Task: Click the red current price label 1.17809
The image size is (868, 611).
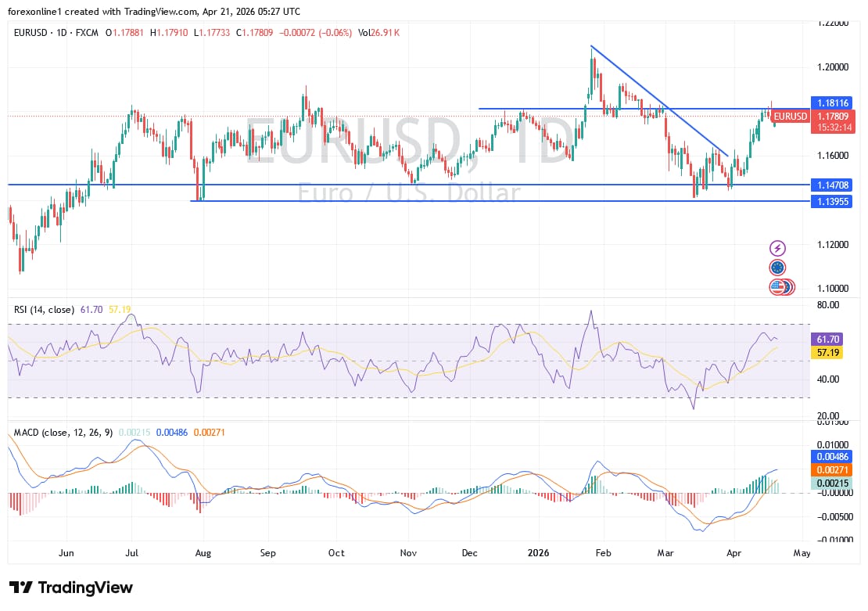Action: [x=832, y=117]
